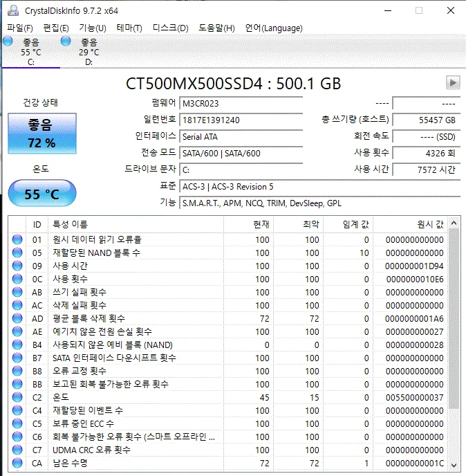Click status orb of attribute AC row
Screen dimensions: 466x476
tap(17, 305)
